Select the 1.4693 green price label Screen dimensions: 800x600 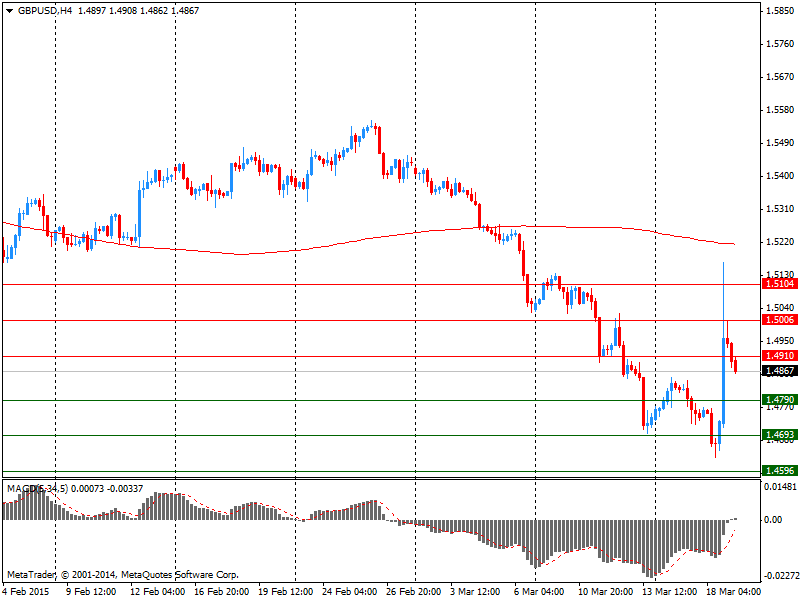click(x=780, y=435)
